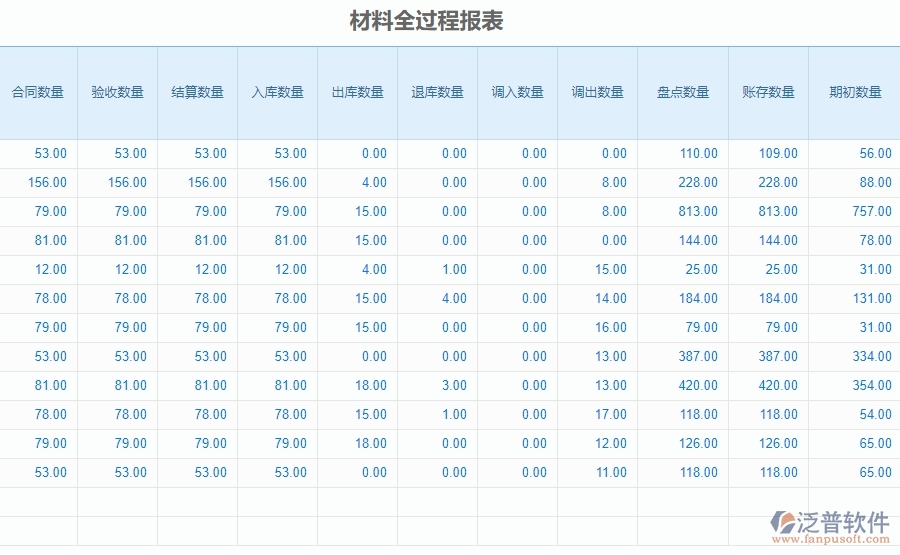The height and width of the screenshot is (555, 900).
Task: Select 8.00 in 调出数量 of the 757.00 row
Action: pyautogui.click(x=614, y=211)
